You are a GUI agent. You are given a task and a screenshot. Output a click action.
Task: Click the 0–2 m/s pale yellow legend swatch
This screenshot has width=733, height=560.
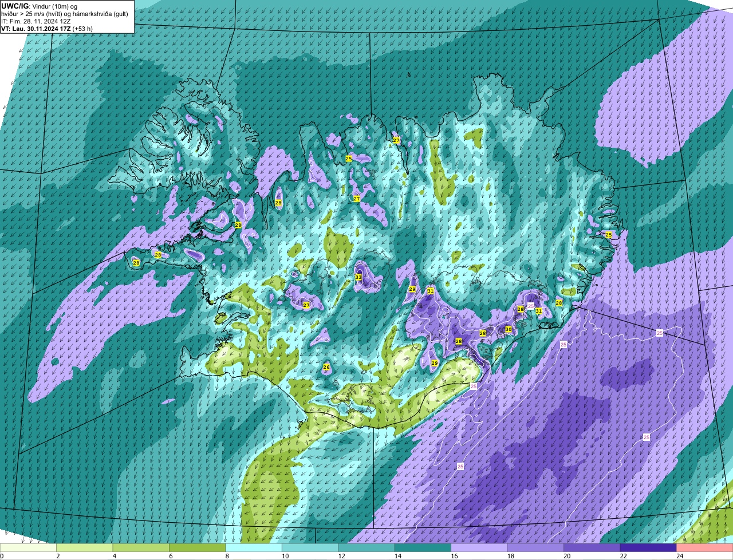click(x=29, y=547)
